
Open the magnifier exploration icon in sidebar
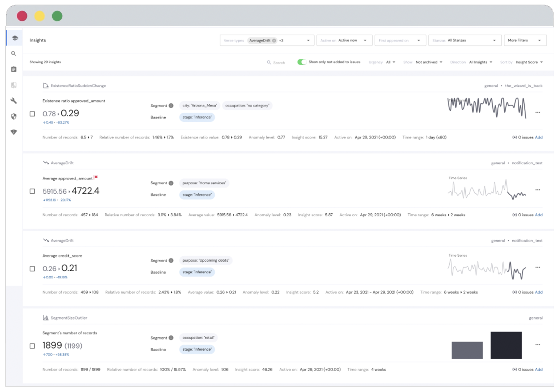14,54
